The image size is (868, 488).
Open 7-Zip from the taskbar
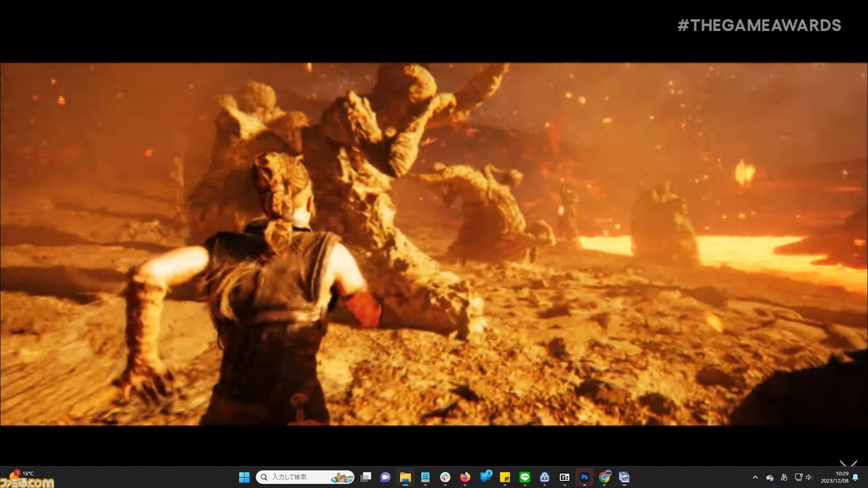[x=564, y=477]
